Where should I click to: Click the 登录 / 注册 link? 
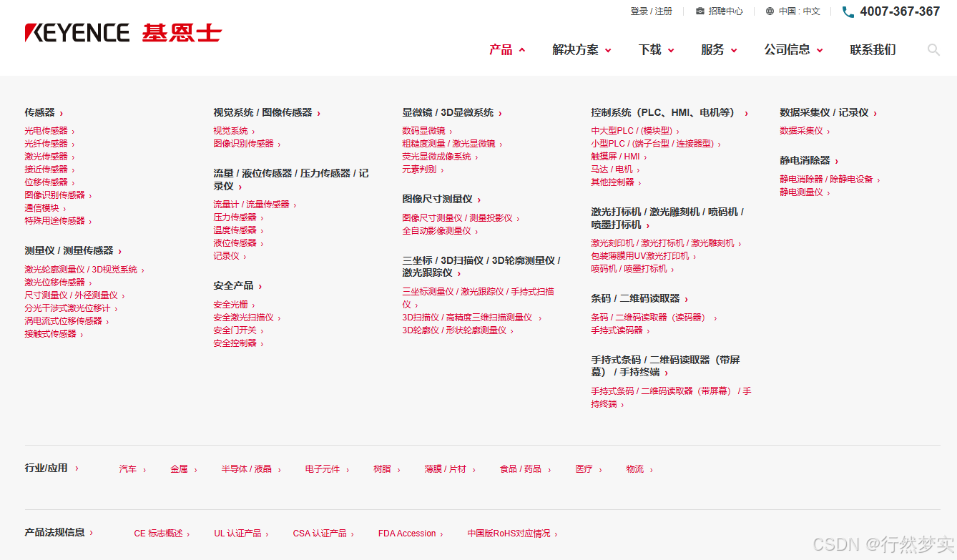[x=651, y=11]
